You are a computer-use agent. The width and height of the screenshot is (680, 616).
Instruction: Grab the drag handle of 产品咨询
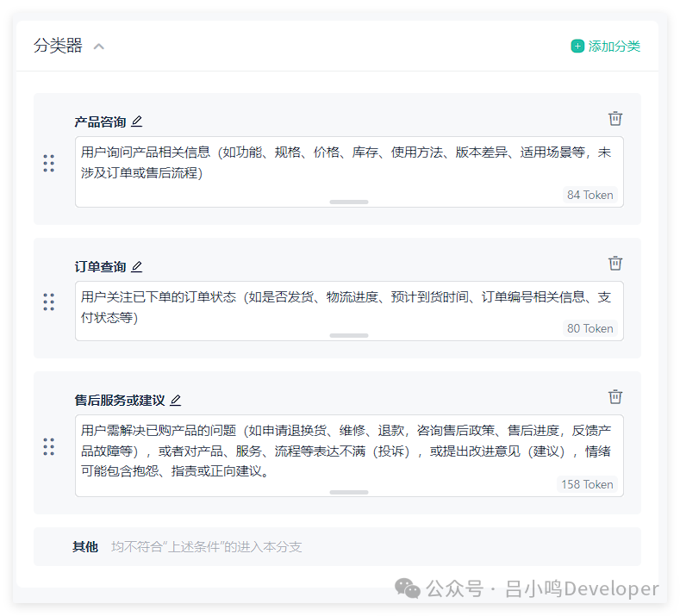[x=48, y=164]
